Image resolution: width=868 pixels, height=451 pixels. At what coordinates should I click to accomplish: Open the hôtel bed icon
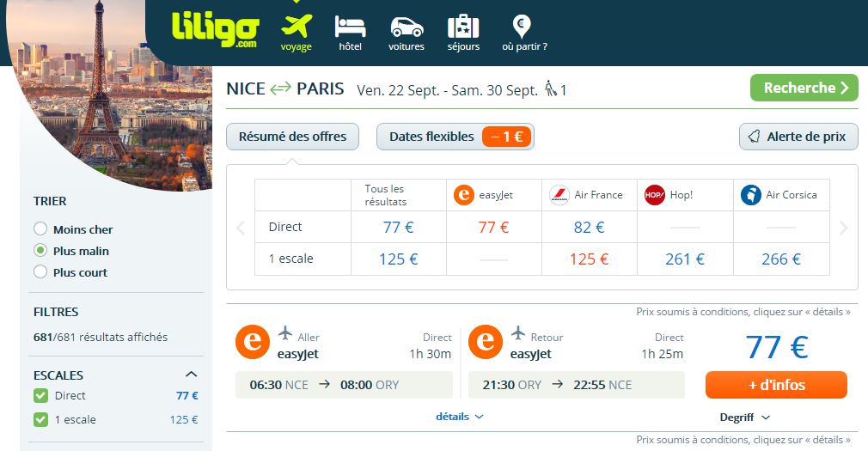pos(350,27)
